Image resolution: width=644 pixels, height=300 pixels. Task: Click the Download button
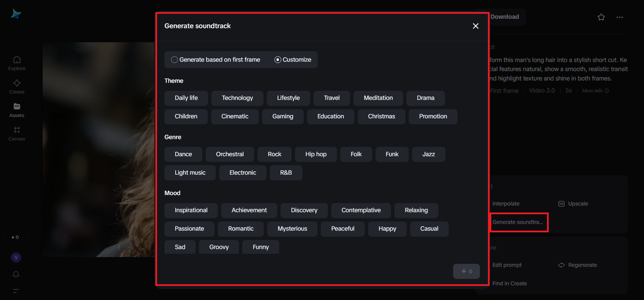tap(504, 17)
